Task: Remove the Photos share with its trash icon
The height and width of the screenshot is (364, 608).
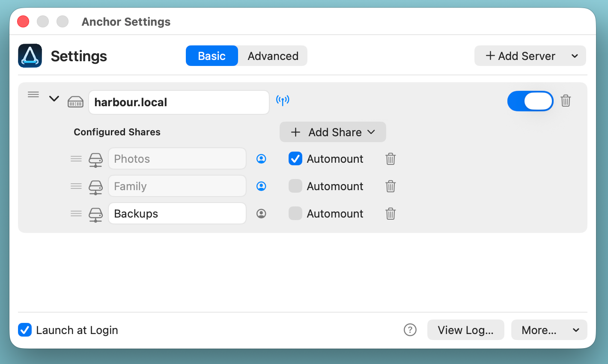Action: click(390, 159)
